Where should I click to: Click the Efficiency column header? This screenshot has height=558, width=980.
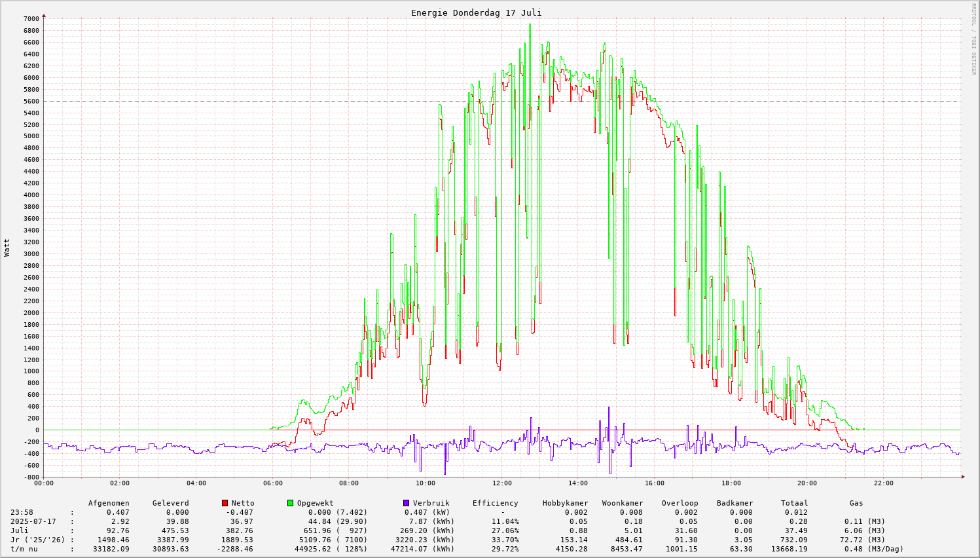click(x=495, y=503)
